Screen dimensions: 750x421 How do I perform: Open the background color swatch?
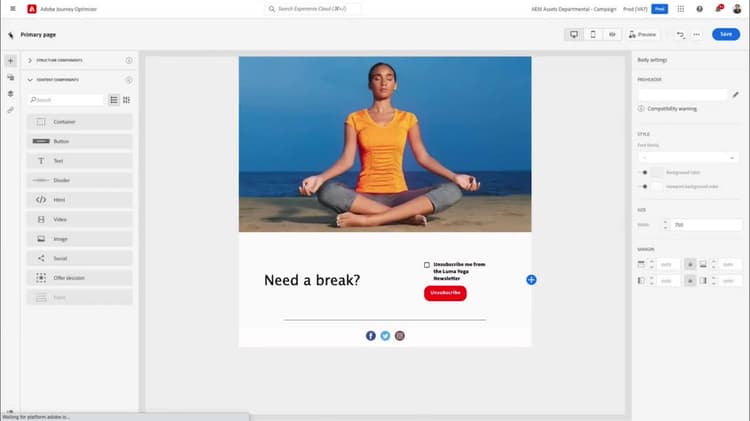658,172
